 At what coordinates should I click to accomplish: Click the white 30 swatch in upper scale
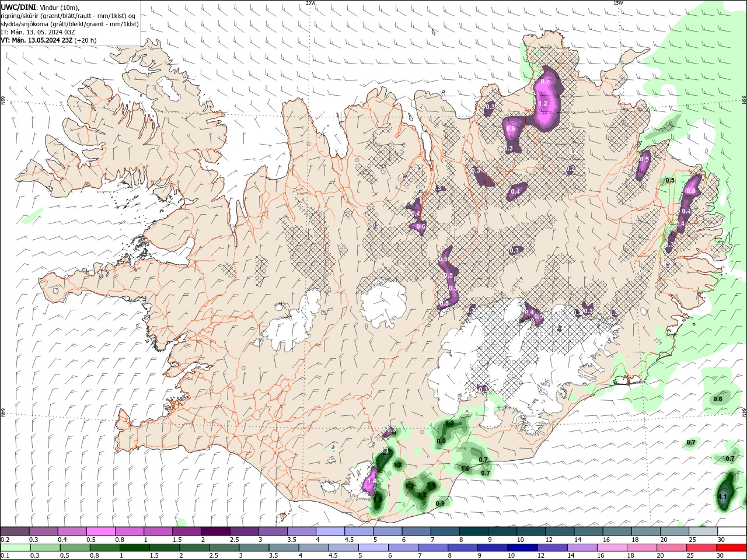click(732, 531)
